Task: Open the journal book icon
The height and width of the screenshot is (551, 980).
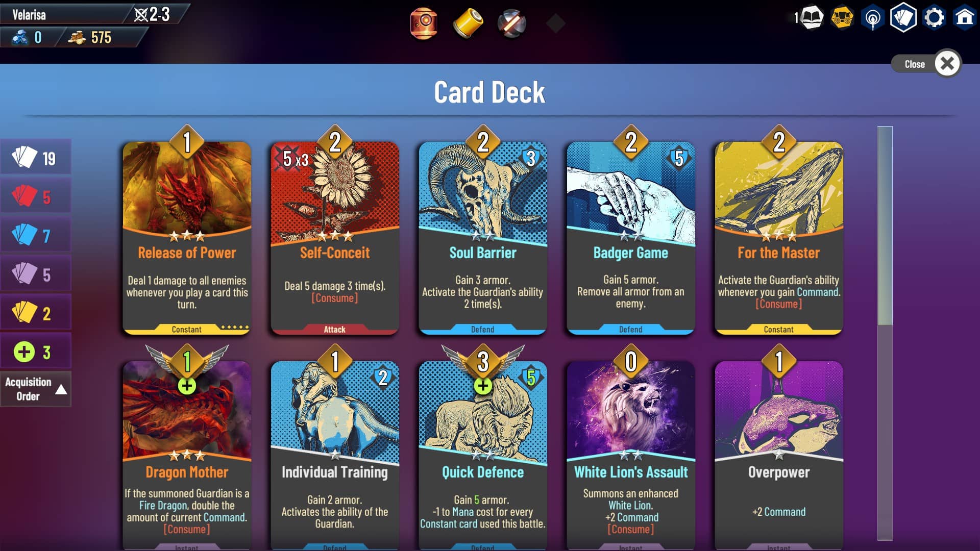Action: pyautogui.click(x=811, y=18)
